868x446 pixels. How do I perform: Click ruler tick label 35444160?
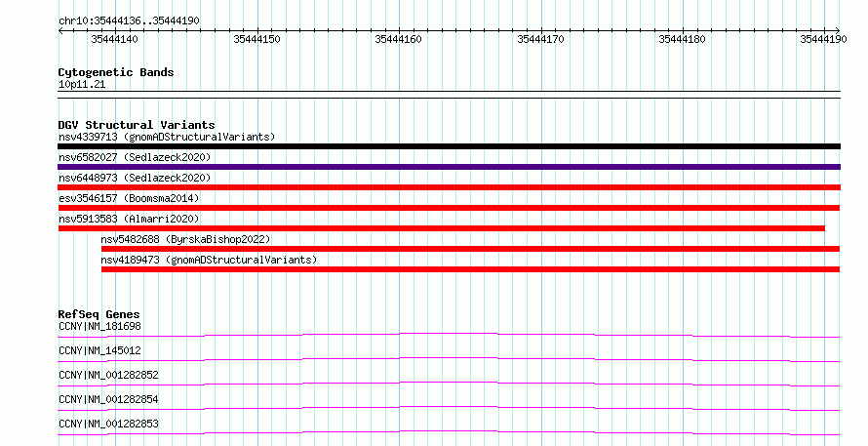399,39
